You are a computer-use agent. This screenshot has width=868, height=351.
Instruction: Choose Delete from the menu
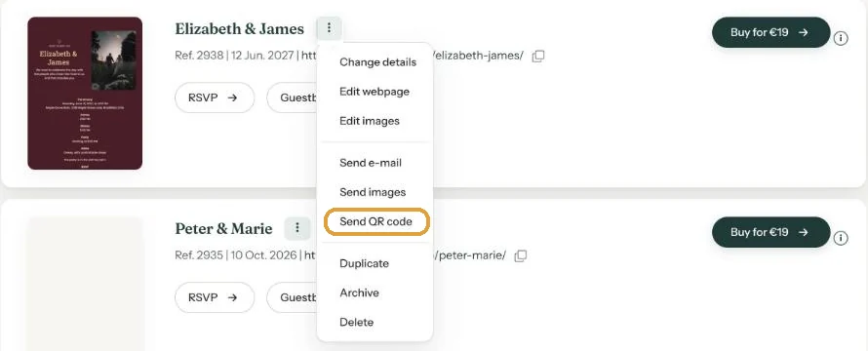(x=357, y=322)
